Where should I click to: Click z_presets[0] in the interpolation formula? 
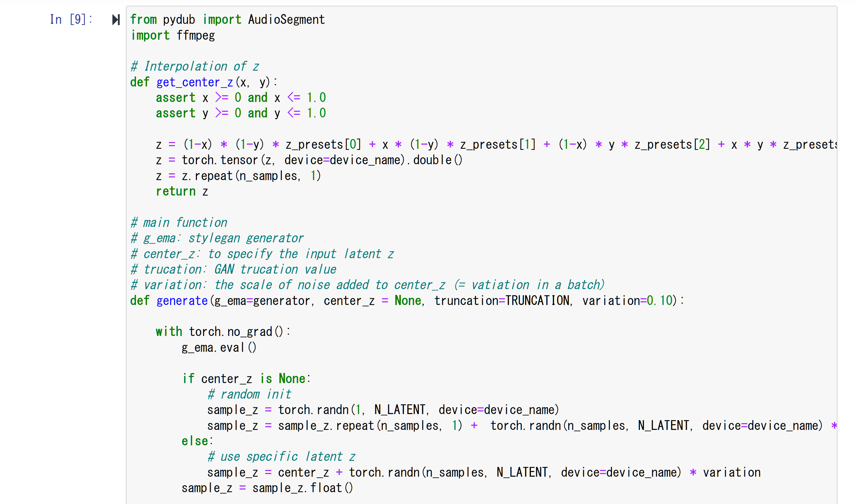point(323,145)
